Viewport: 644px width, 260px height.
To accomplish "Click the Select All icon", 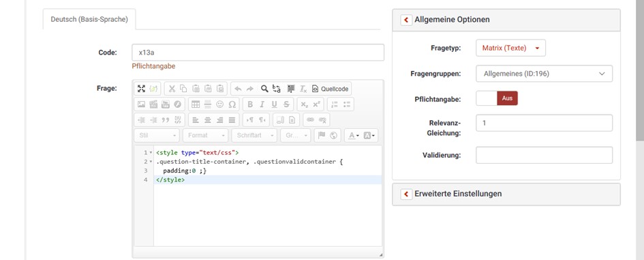I will 291,89.
